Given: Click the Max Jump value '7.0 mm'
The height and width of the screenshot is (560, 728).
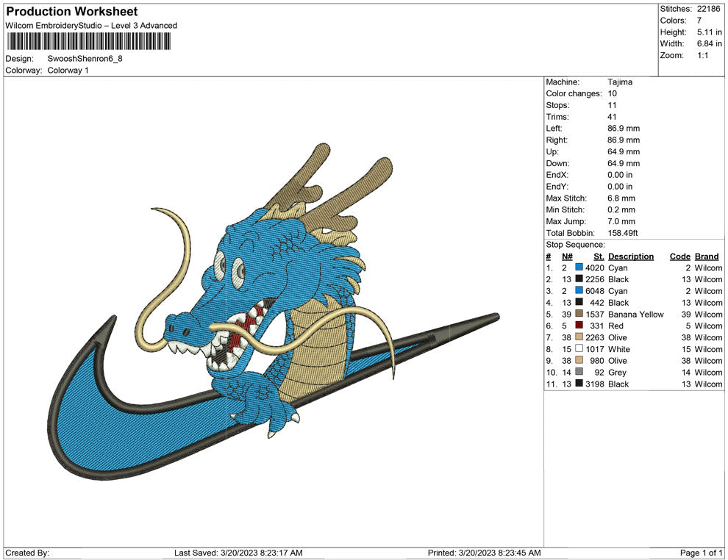Looking at the screenshot, I should coord(621,221).
